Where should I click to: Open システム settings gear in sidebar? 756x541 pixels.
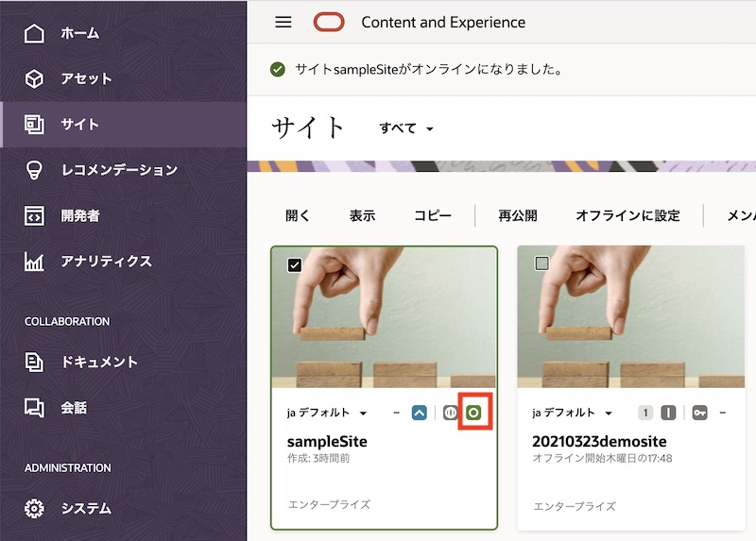click(35, 509)
